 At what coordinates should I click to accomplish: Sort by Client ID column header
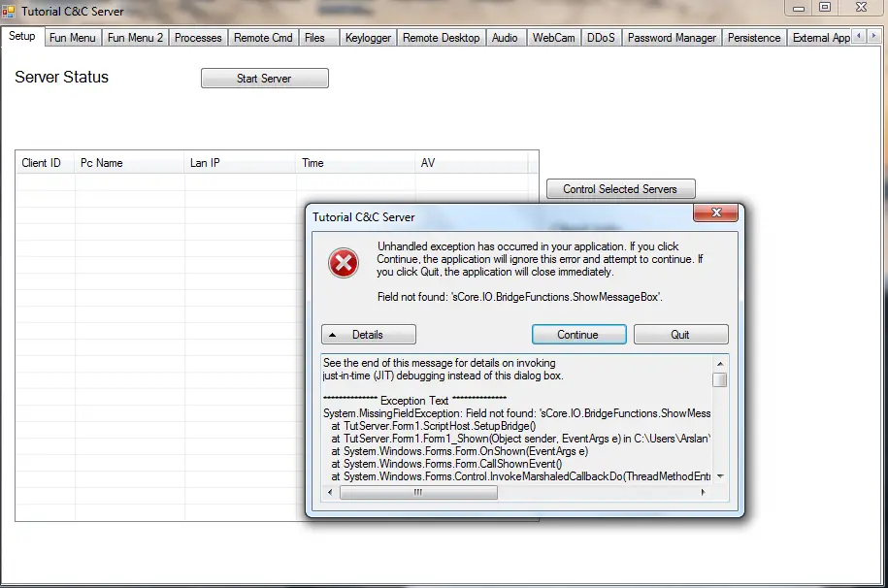46,163
